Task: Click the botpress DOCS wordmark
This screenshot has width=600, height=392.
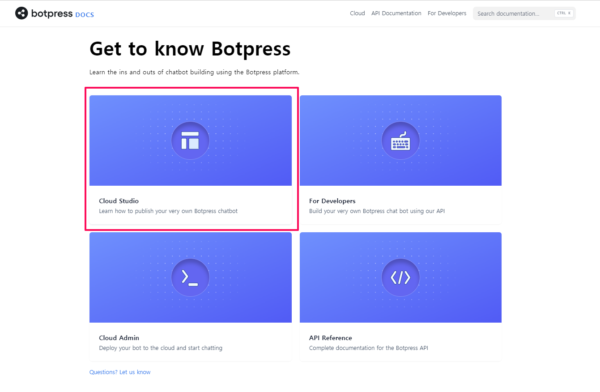Action: tap(62, 14)
